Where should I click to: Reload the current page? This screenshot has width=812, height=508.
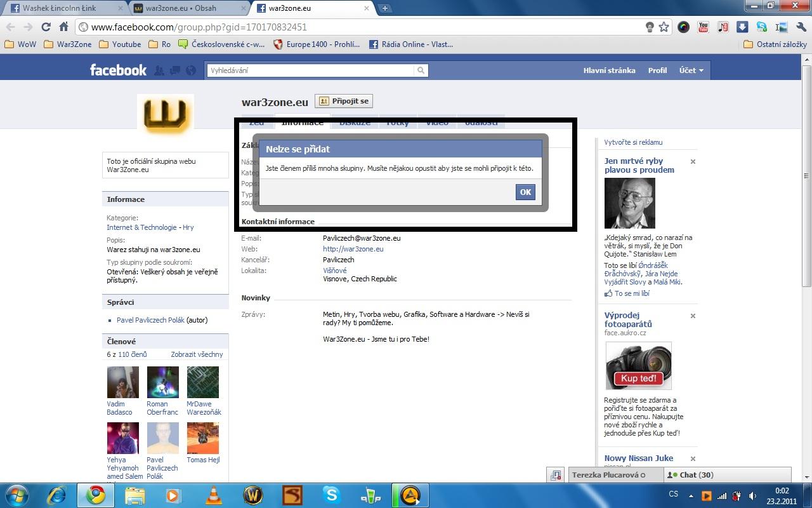click(x=46, y=27)
